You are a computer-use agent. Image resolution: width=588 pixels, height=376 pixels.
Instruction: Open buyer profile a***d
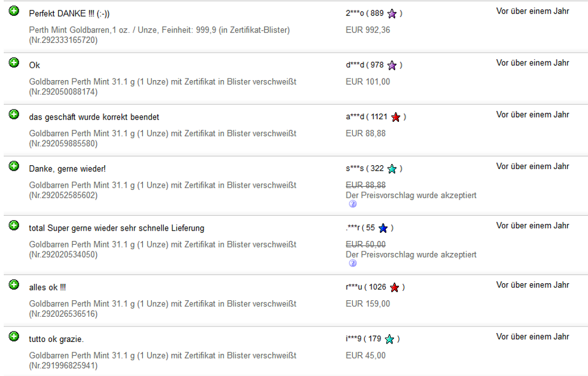point(355,117)
